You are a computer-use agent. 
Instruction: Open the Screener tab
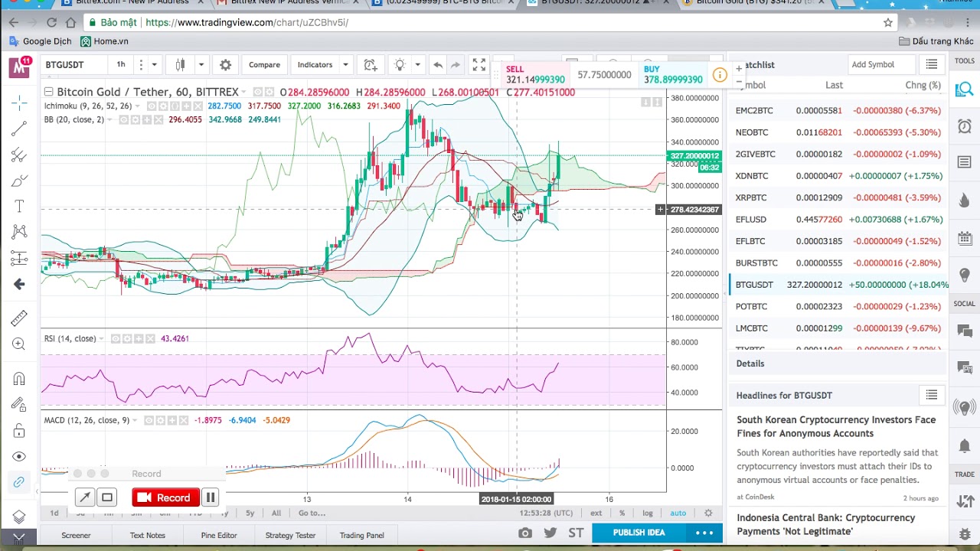coord(76,535)
